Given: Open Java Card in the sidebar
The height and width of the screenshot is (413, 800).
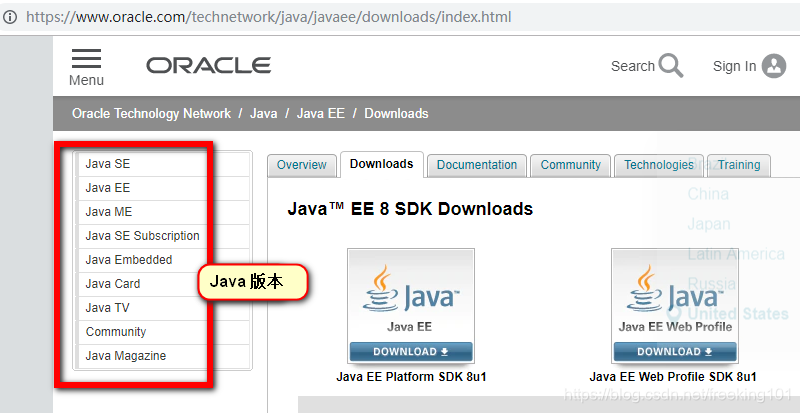Looking at the screenshot, I should pos(163,284).
